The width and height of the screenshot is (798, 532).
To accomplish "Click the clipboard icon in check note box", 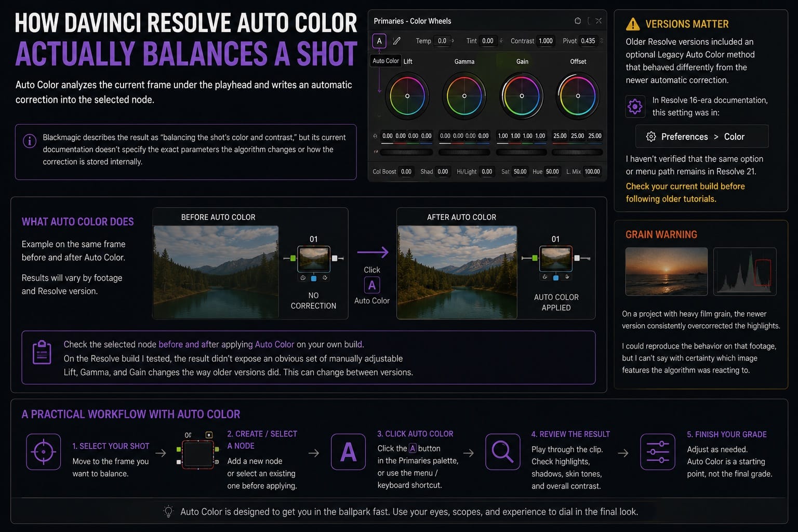I will (42, 353).
